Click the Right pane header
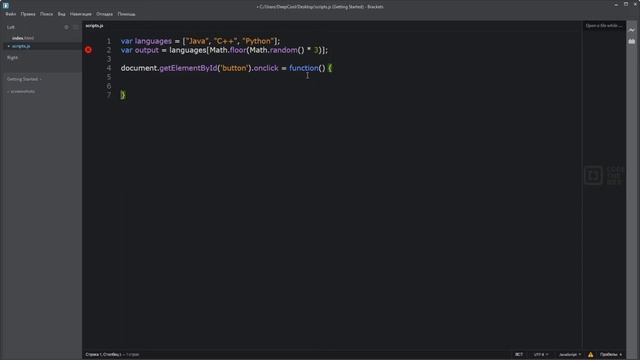Image resolution: width=640 pixels, height=360 pixels. tap(12, 58)
